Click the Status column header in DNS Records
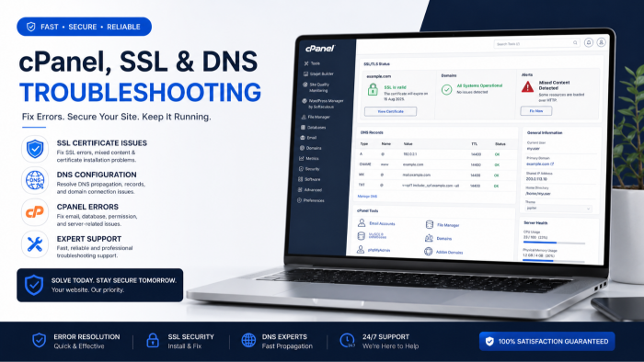The height and width of the screenshot is (362, 644). (500, 144)
